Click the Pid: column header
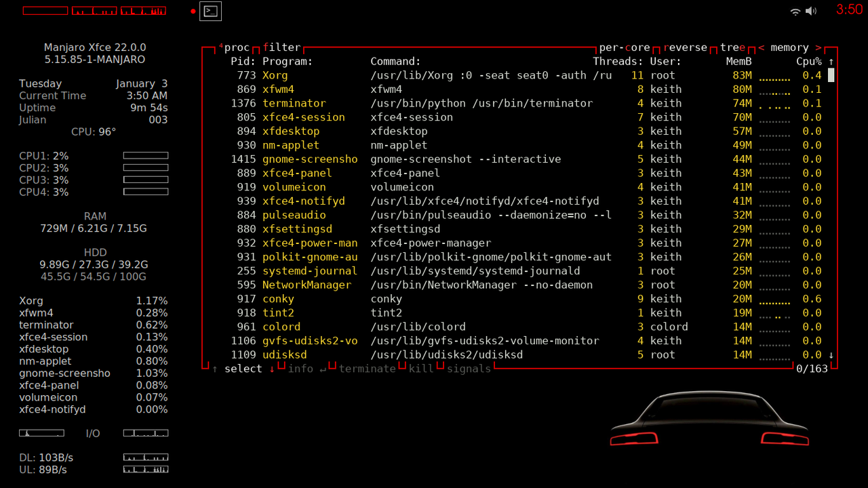This screenshot has width=868, height=488. coord(243,62)
